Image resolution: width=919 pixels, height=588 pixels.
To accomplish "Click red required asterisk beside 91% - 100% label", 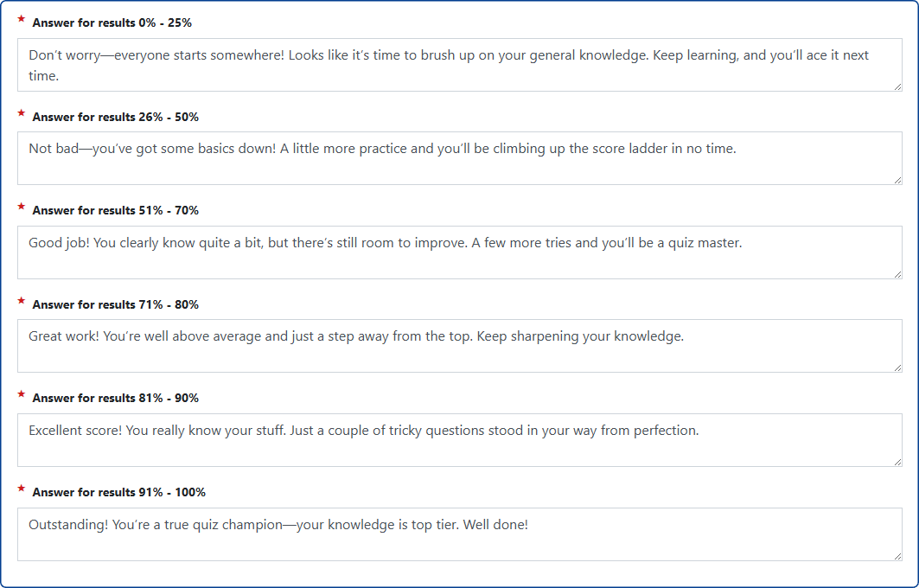I will 21,488.
